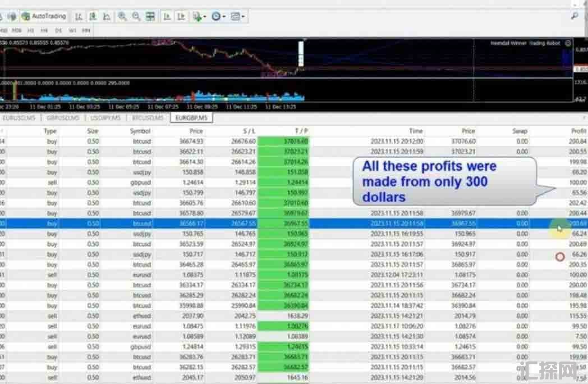Viewport: 588px width, 384px height.
Task: Toggle the AutoTrading button
Action: (x=44, y=17)
